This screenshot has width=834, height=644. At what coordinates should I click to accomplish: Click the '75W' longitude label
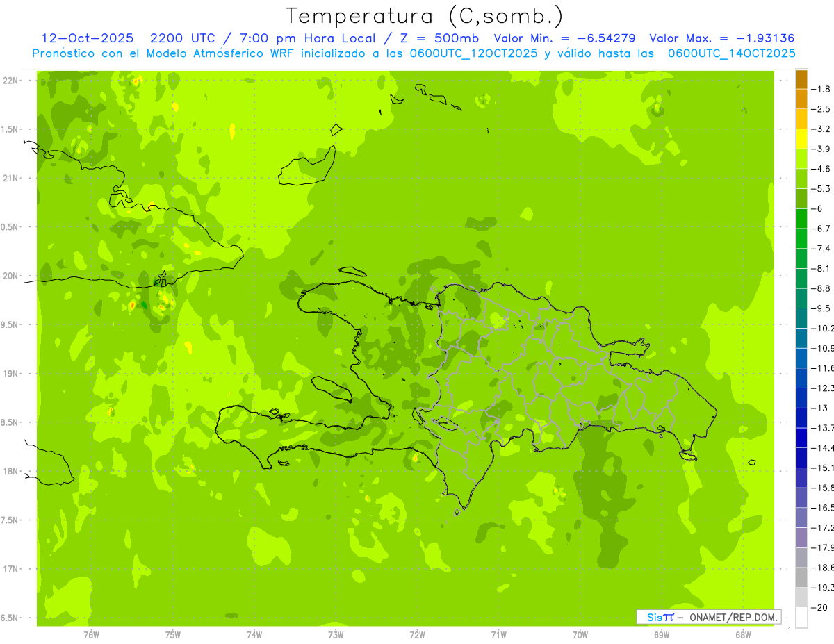tap(173, 635)
